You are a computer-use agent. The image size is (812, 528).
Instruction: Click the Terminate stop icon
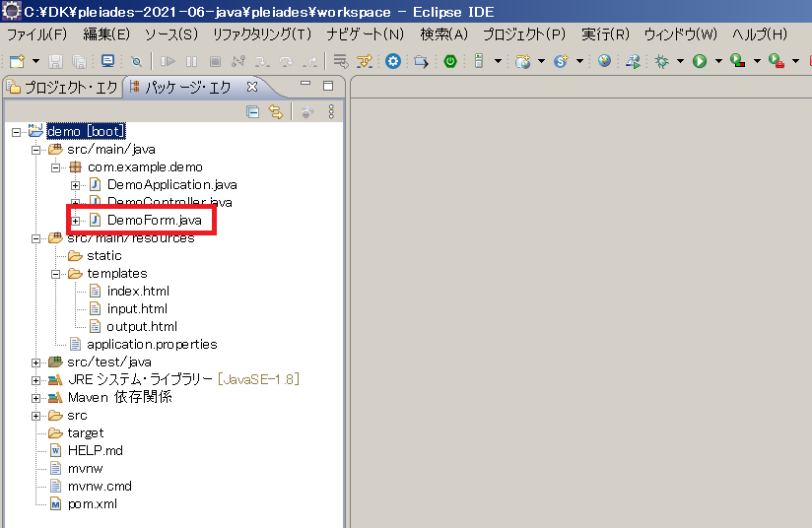pos(215,62)
